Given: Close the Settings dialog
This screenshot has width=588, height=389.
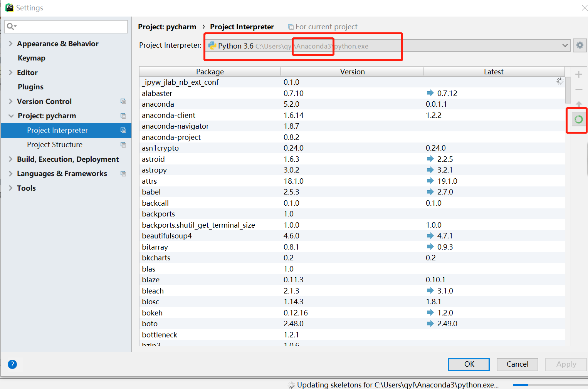Looking at the screenshot, I should coord(584,8).
